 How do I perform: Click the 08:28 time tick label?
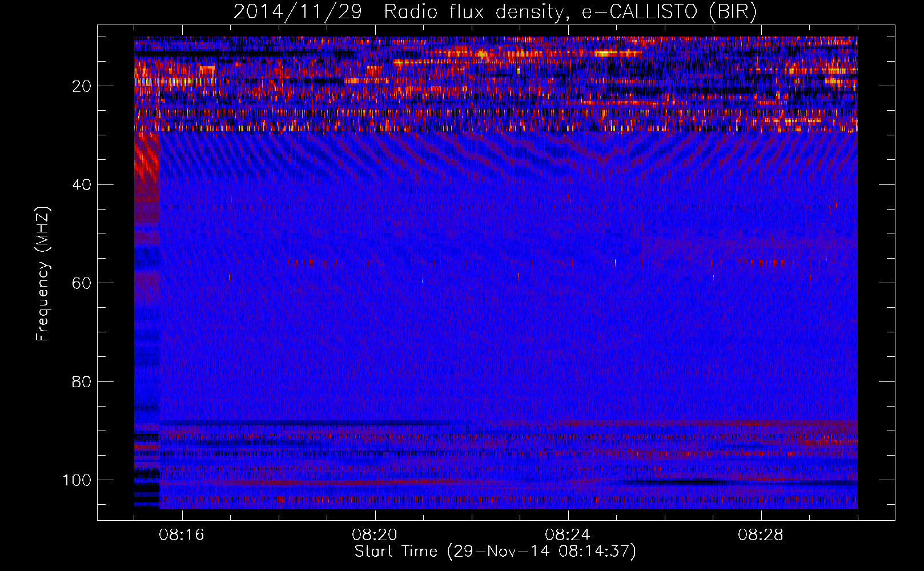[761, 535]
